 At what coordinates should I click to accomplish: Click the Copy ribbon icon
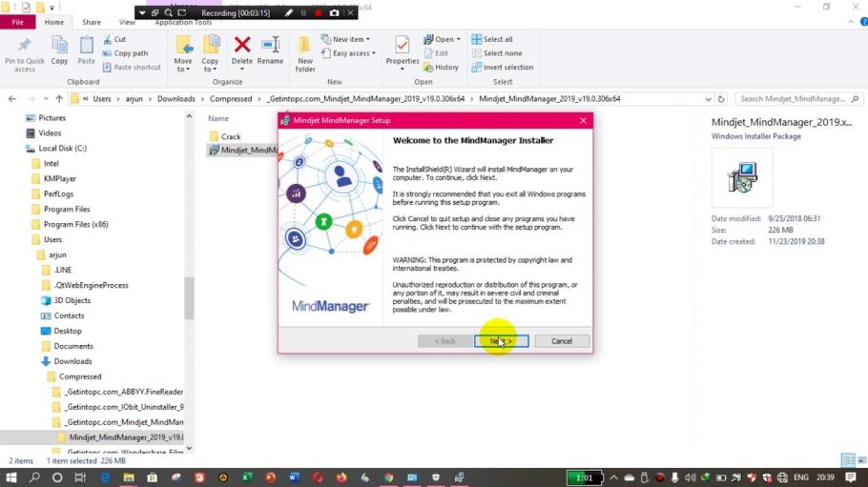point(59,51)
